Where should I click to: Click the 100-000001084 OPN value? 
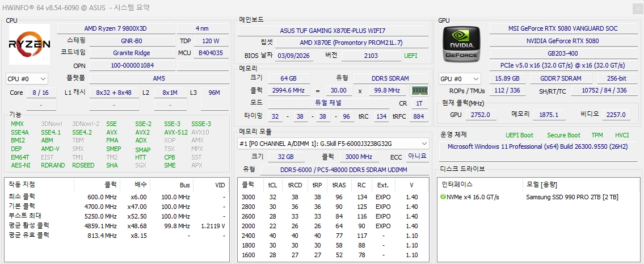(x=132, y=65)
